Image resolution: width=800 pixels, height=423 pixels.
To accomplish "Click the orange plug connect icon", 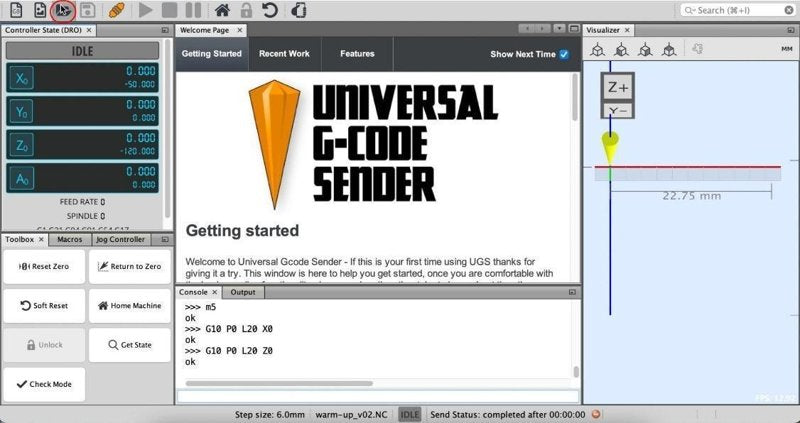I will tap(116, 10).
